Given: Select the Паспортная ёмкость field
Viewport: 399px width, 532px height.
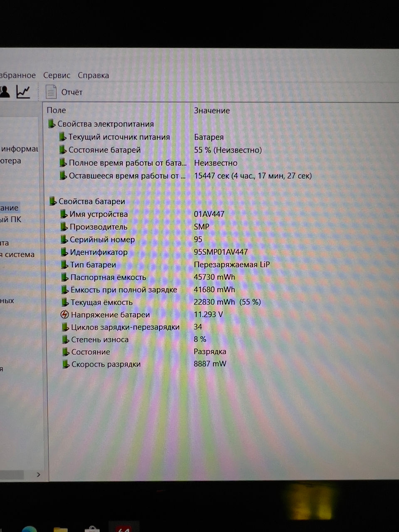Looking at the screenshot, I should [108, 277].
